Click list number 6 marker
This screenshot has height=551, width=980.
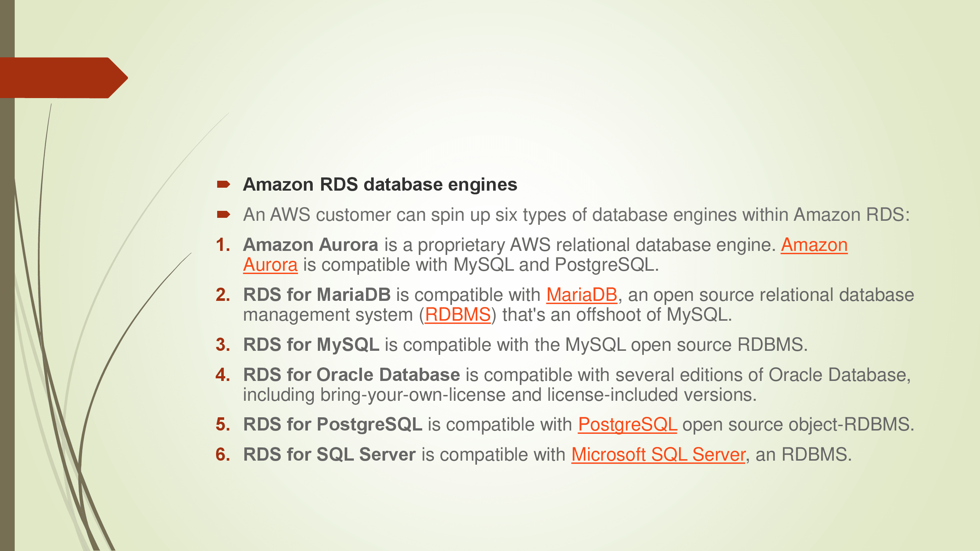223,455
